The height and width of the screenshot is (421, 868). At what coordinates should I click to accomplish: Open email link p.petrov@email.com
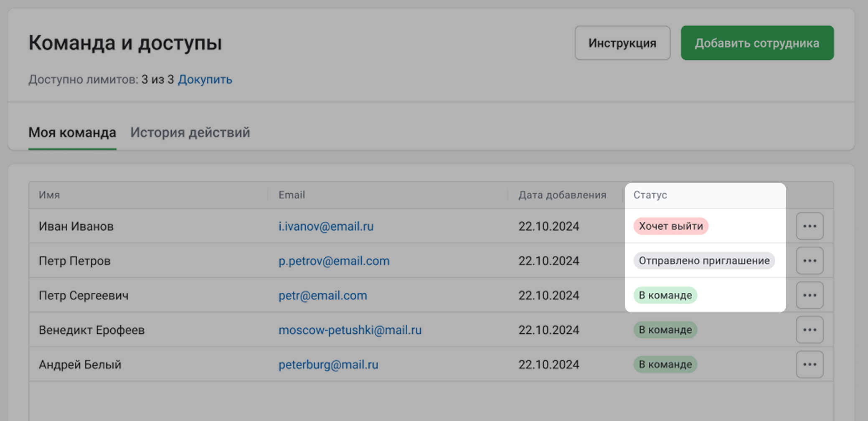click(334, 261)
